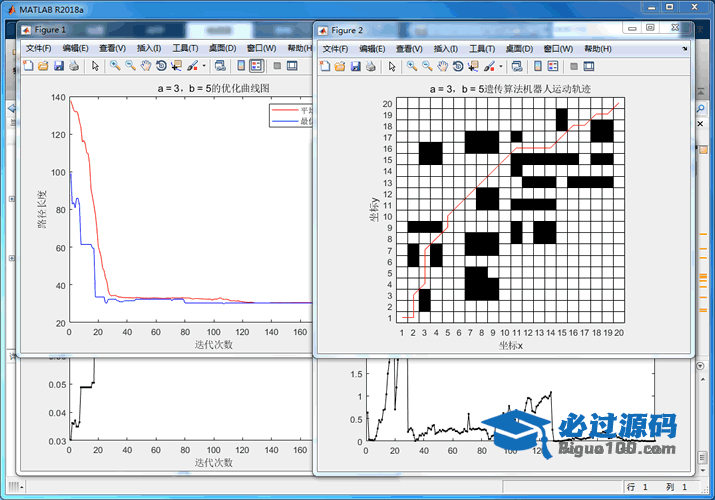Enable Rotate 3D tool in Figure 2
715x500 pixels.
point(458,67)
